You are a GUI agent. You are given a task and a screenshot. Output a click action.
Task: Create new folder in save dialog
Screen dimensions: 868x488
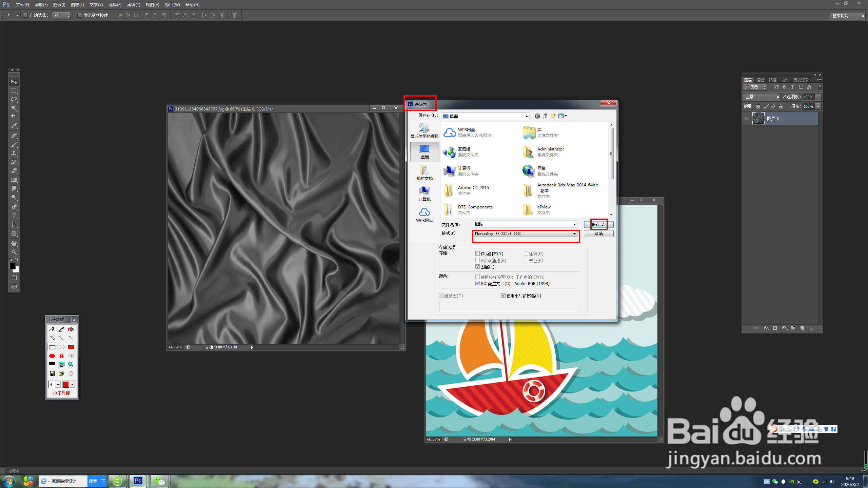[553, 116]
